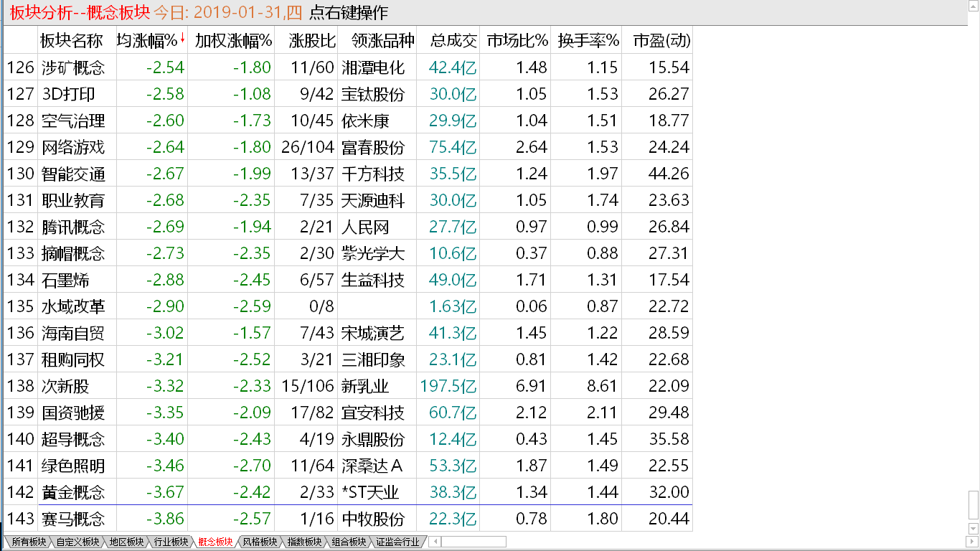Sort by 换手率% column header

tap(588, 40)
